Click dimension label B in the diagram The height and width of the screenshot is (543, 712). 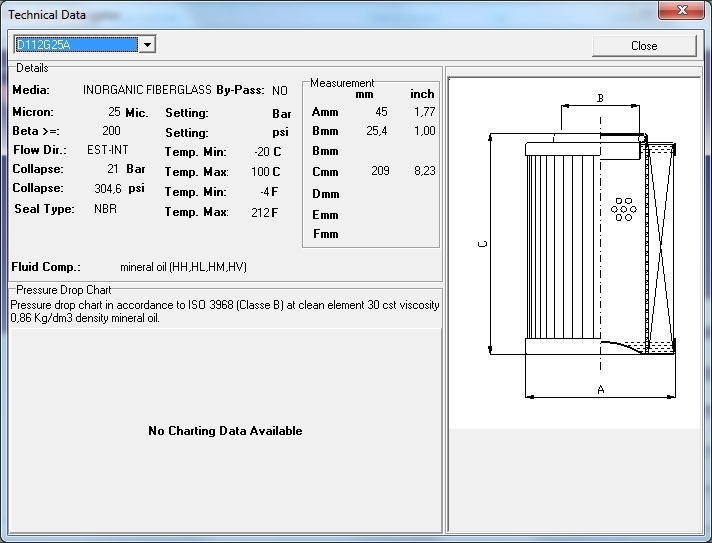click(600, 98)
